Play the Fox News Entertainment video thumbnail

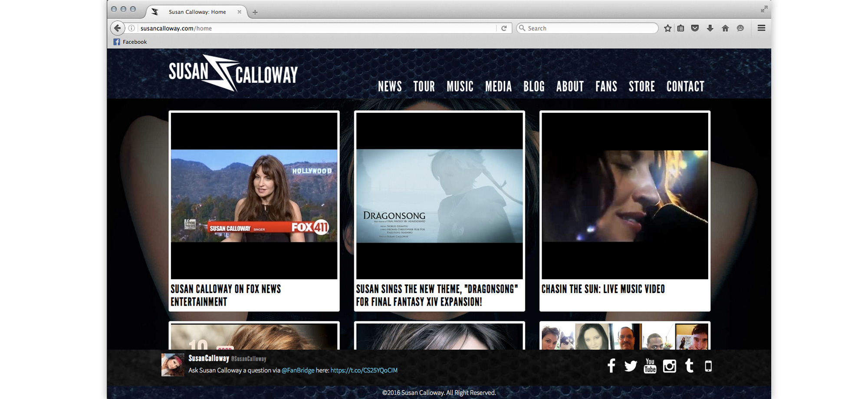tap(254, 196)
